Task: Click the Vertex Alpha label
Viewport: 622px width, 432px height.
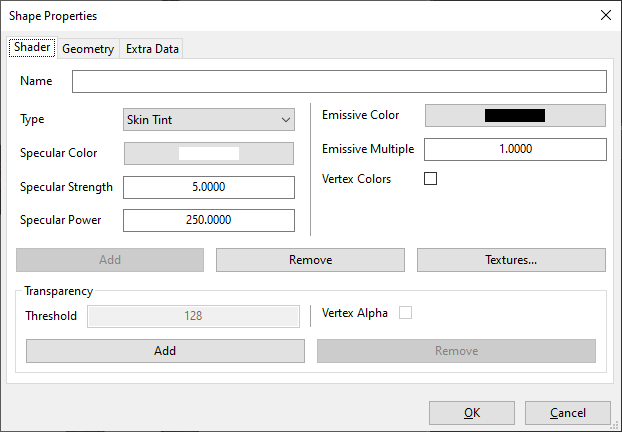Action: (355, 313)
